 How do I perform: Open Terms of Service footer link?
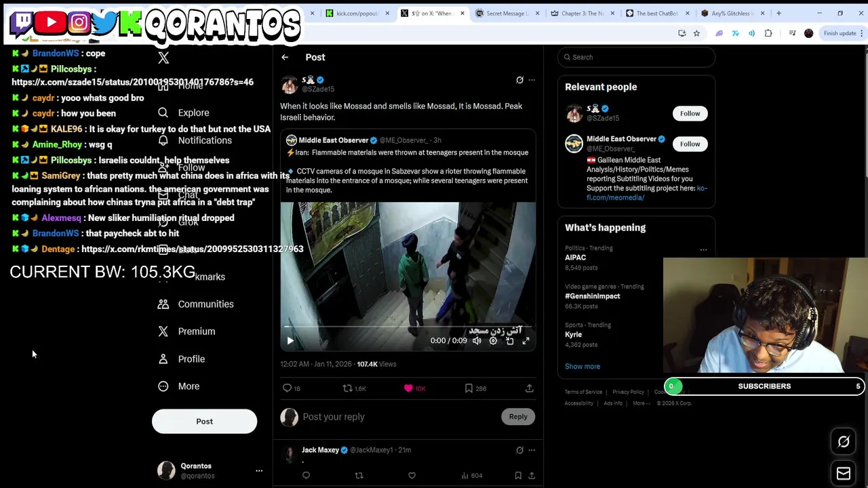coord(583,392)
